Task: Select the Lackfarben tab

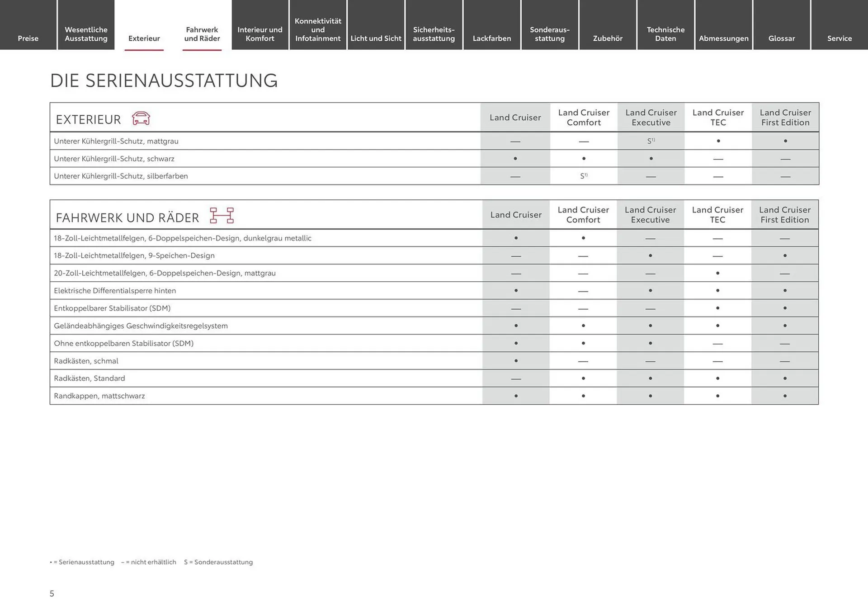Action: 491,38
